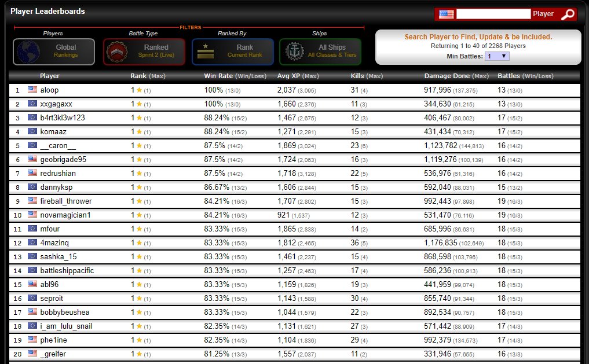Click the star rank icon in Ranked By filter
The height and width of the screenshot is (364, 589).
point(206,52)
